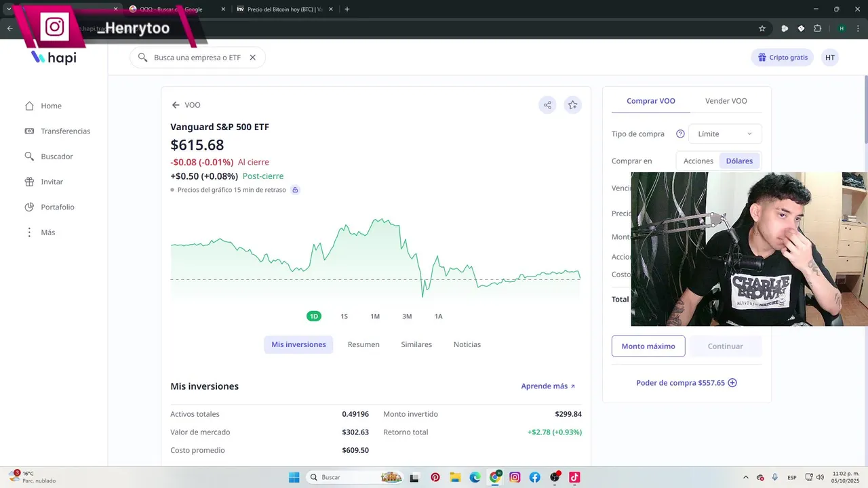Switch to Google search browser tab

point(176,9)
